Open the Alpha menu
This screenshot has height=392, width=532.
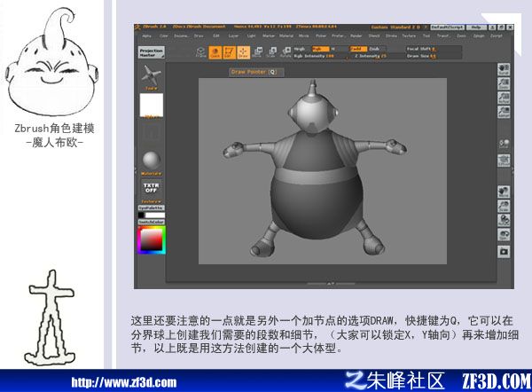tap(146, 35)
